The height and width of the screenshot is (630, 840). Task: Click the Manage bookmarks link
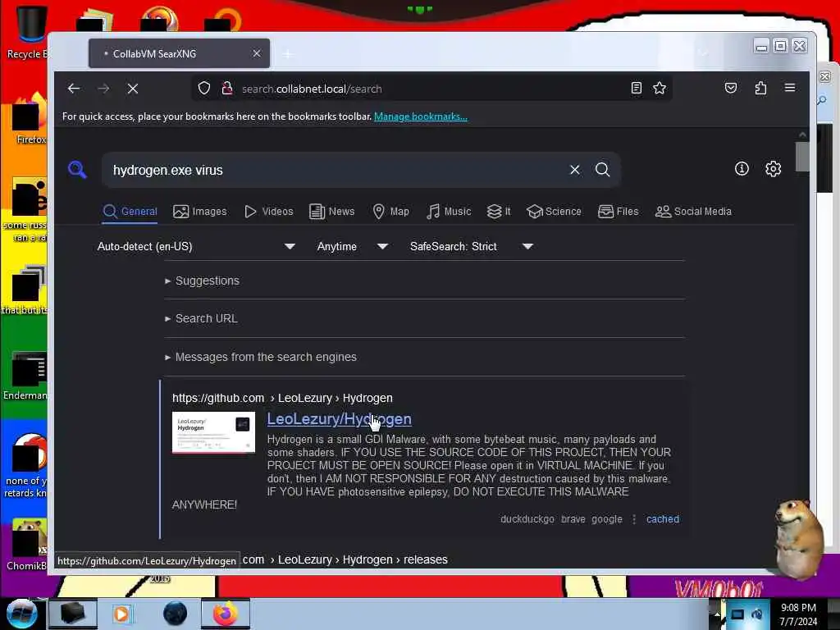coord(421,116)
